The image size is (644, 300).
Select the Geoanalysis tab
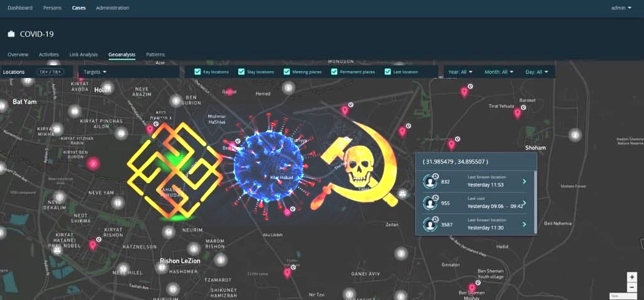[122, 54]
